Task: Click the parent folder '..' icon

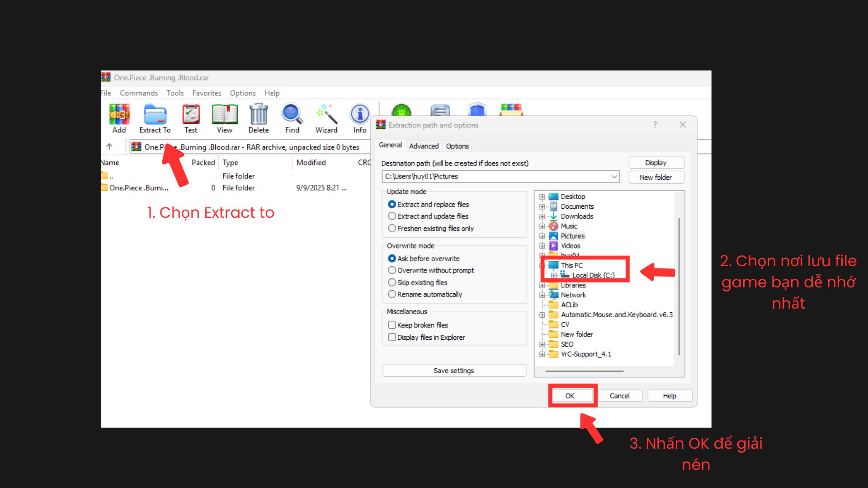Action: 104,176
